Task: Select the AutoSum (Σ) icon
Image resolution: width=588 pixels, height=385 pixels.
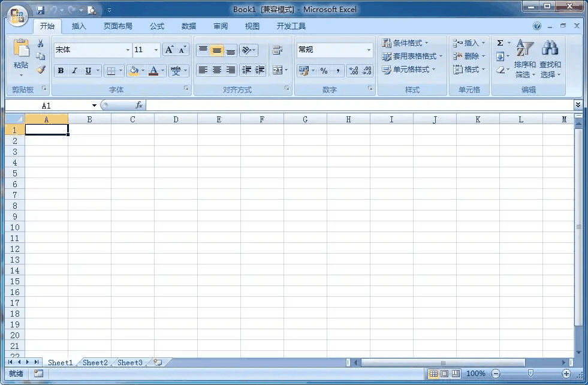Action: pos(500,43)
